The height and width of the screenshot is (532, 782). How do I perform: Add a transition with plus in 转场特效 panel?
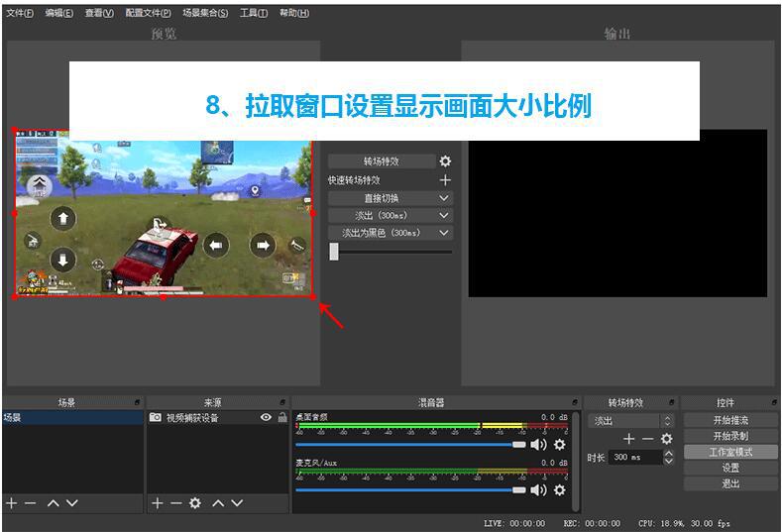coord(629,439)
